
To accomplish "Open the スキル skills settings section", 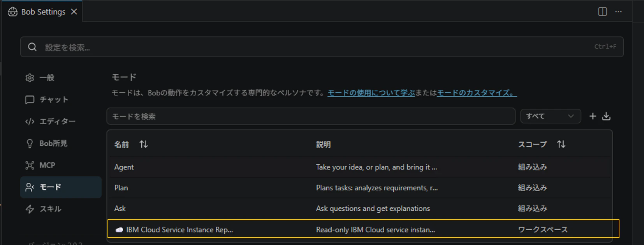I will [61, 209].
